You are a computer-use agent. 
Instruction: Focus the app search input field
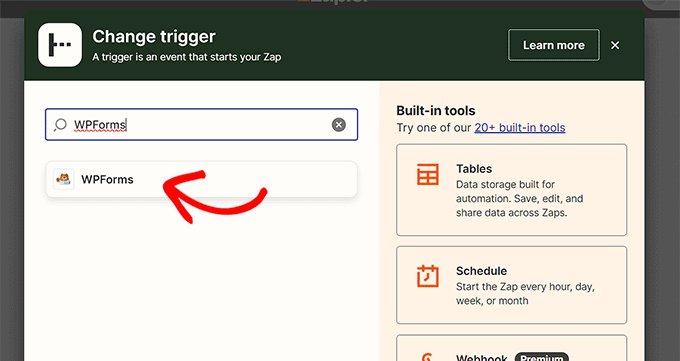[202, 125]
